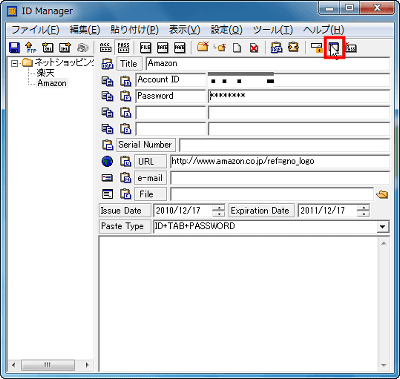Click the Paste Type button
This screenshot has width=400, height=379.
coord(125,227)
